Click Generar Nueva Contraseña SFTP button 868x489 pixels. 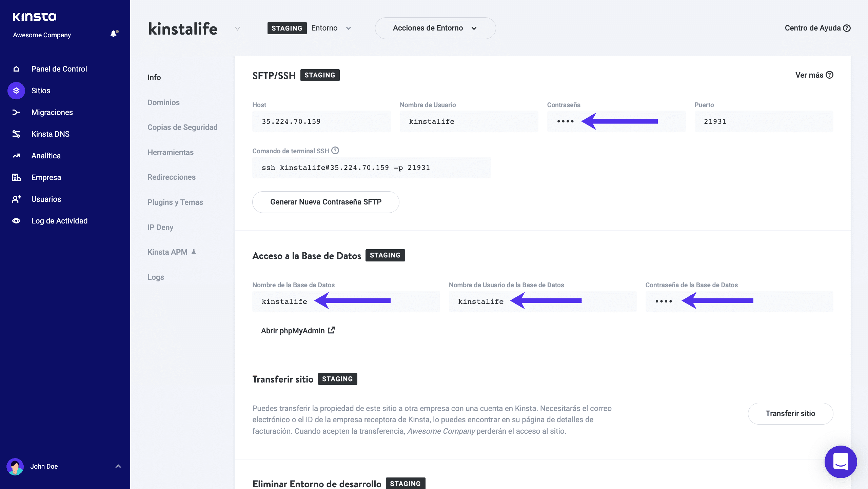(325, 202)
